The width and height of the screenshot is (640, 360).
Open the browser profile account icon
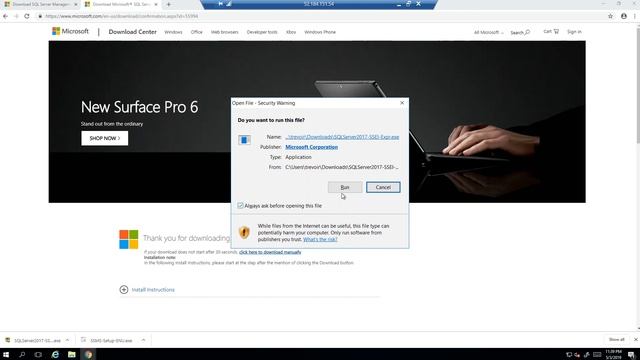(624, 16)
